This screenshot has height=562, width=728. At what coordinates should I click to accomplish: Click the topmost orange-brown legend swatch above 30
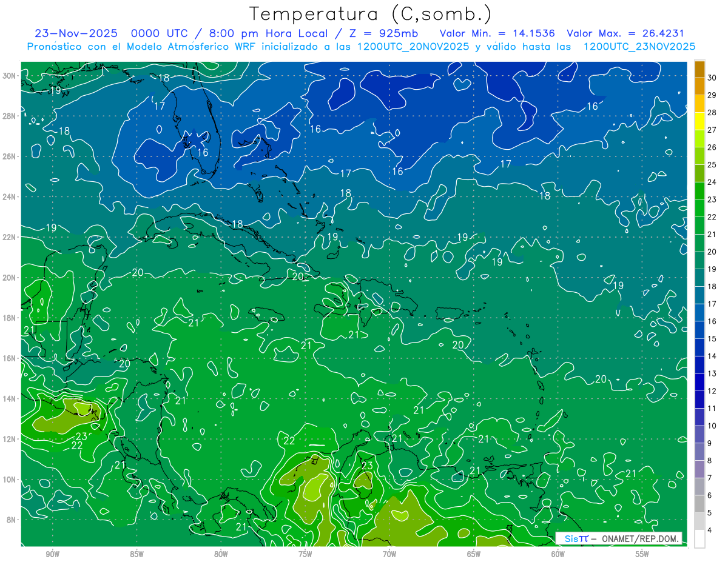click(699, 69)
